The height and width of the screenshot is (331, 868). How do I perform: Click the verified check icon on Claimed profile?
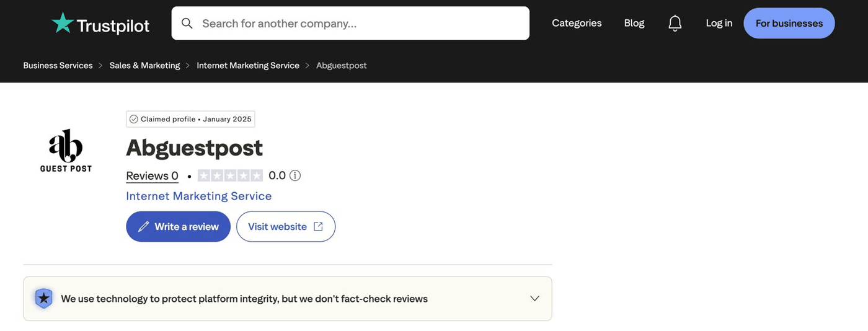(133, 119)
